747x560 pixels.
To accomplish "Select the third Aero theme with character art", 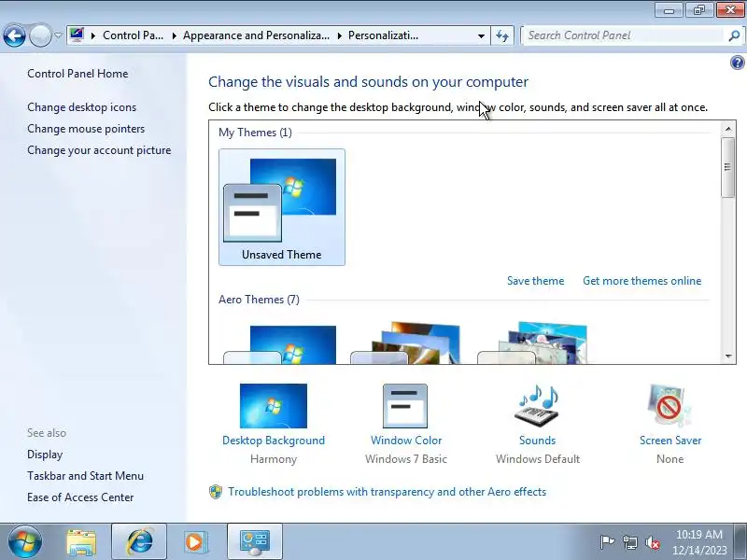I will pyautogui.click(x=532, y=343).
